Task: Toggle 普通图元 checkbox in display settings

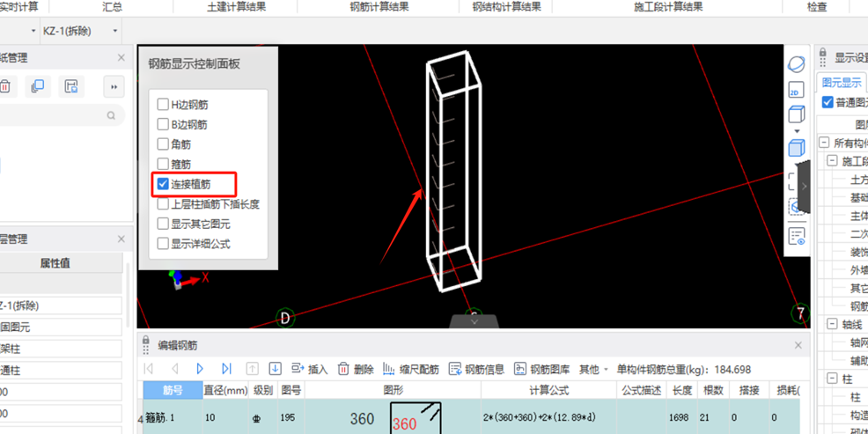Action: [828, 102]
